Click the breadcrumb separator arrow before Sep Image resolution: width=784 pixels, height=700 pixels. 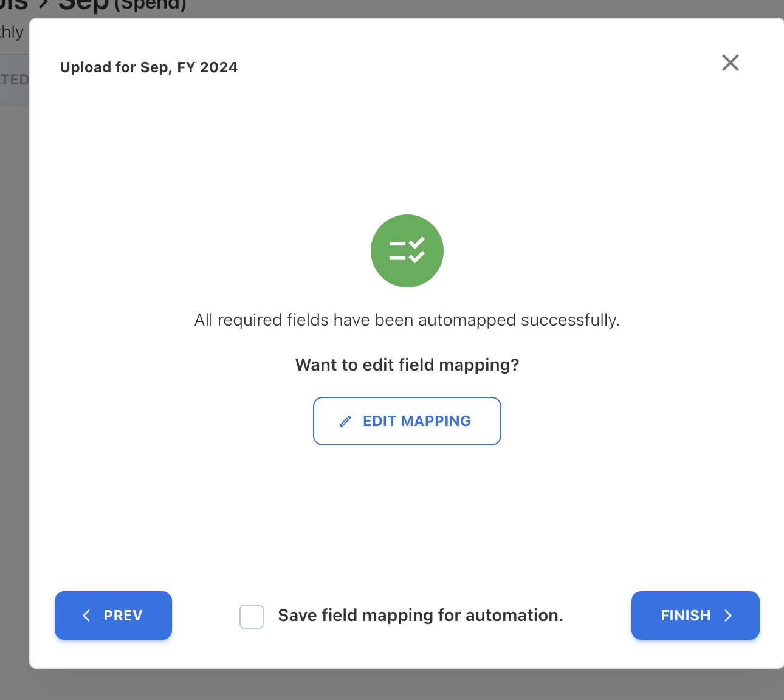(x=44, y=6)
